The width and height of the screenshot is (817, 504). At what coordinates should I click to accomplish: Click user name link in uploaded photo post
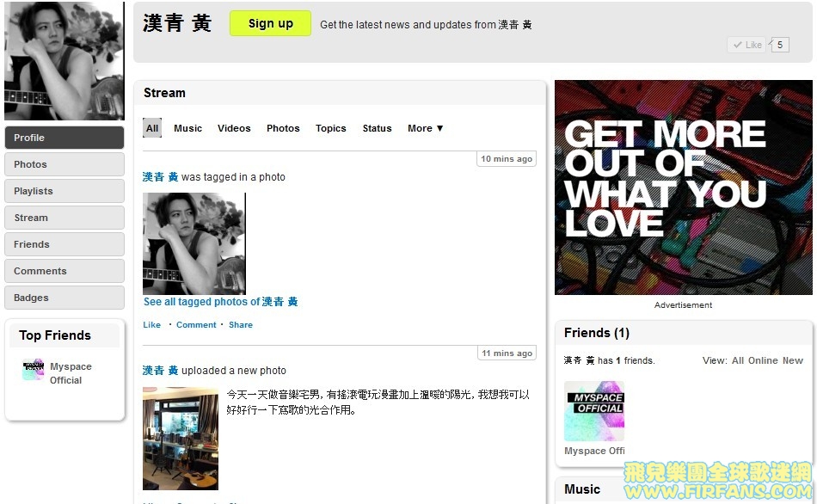click(161, 371)
